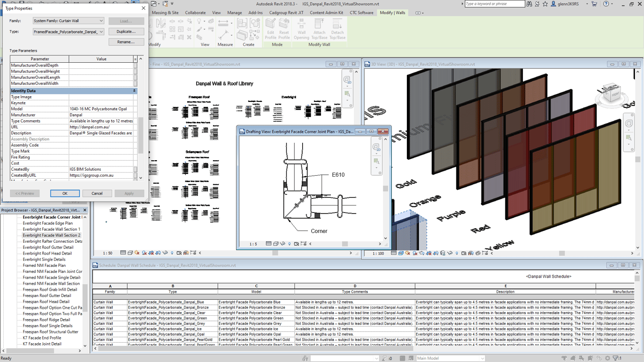
Task: Click OK in Type Properties dialog
Action: click(65, 193)
